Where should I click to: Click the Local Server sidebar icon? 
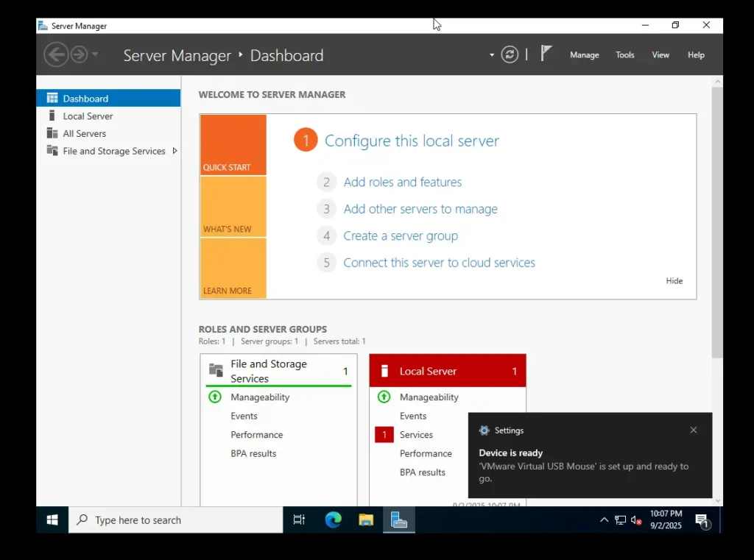tap(52, 116)
